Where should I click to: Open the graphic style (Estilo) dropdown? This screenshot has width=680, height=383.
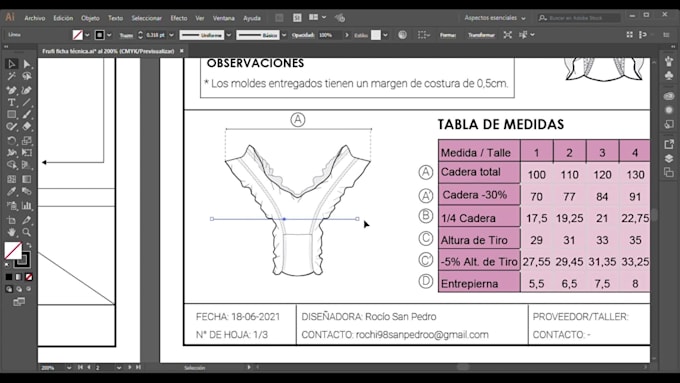click(x=385, y=35)
